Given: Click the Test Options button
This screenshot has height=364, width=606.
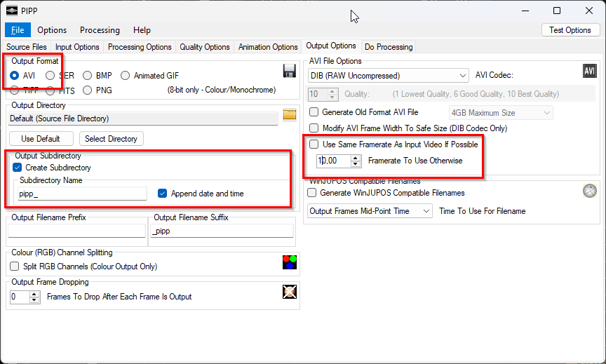Looking at the screenshot, I should click(x=570, y=29).
